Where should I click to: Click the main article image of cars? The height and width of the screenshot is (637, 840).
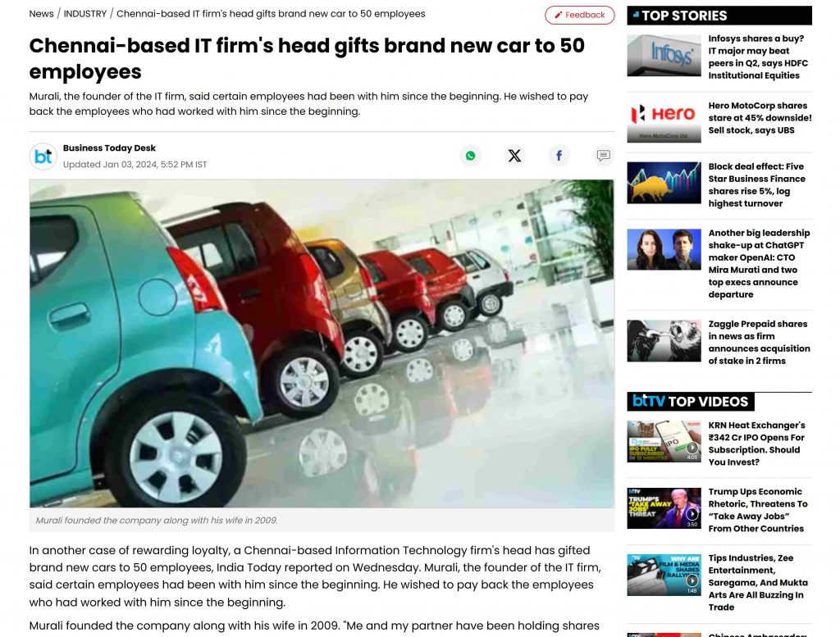click(x=322, y=344)
